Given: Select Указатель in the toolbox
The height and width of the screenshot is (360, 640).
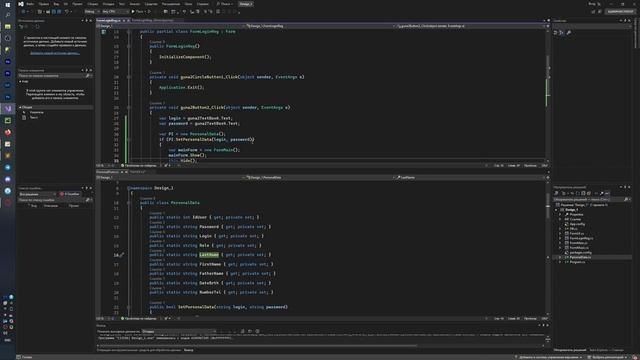Looking at the screenshot, I should 36,112.
